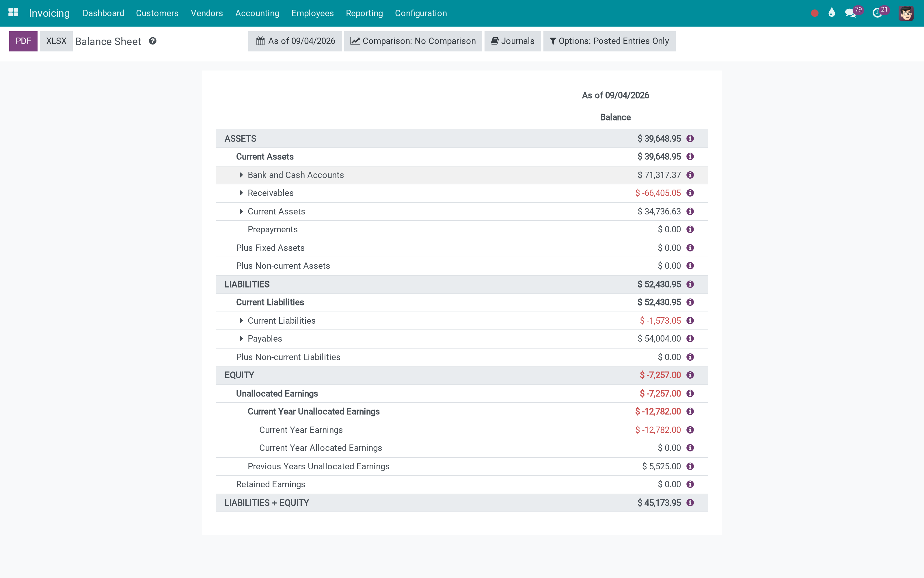924x578 pixels.
Task: Click the $ -66,405.05 Receivables balance
Action: click(x=658, y=193)
